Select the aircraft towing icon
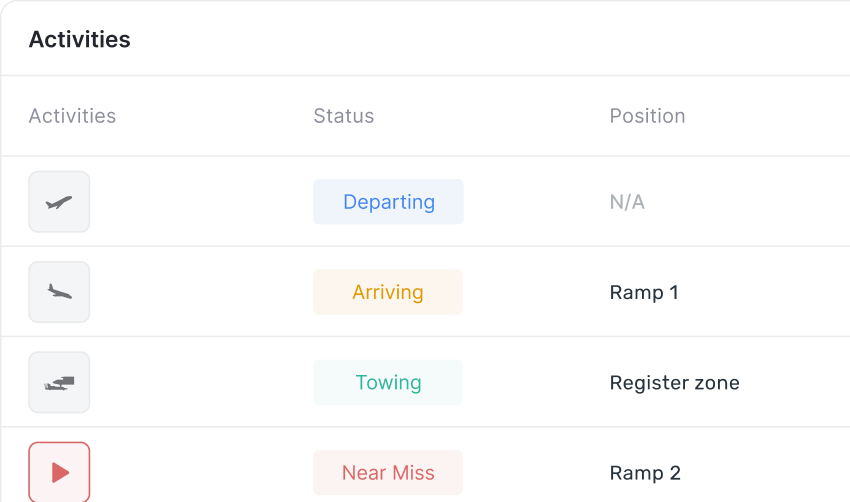This screenshot has width=850, height=502. pos(59,382)
